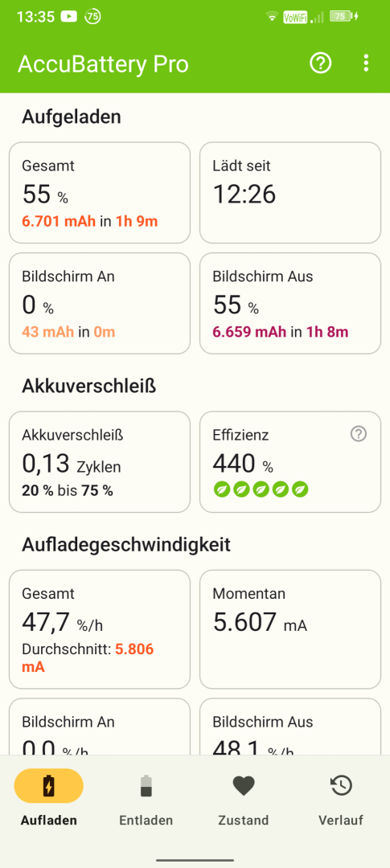
Task: Tap the green leaf efficiency rating icons
Action: coord(261,489)
